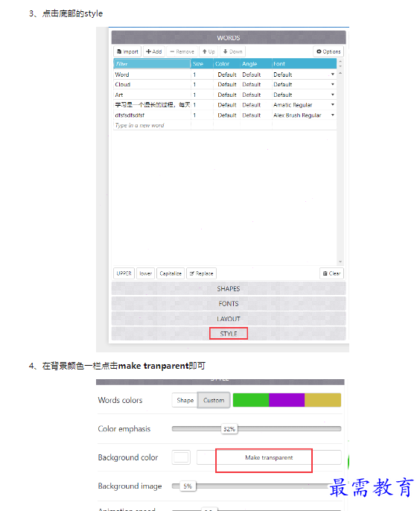Add a new word with Add button
This screenshot has height=511, width=420.
[154, 51]
